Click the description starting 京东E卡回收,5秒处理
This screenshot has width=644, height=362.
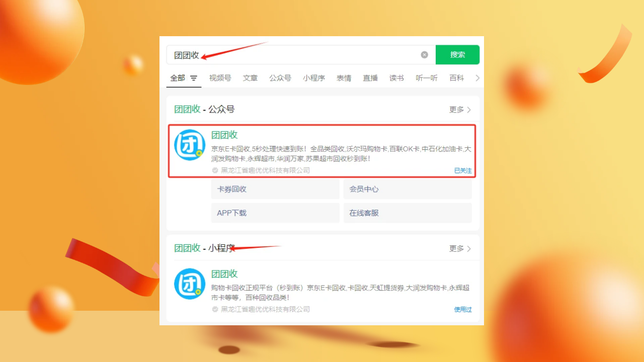341,154
